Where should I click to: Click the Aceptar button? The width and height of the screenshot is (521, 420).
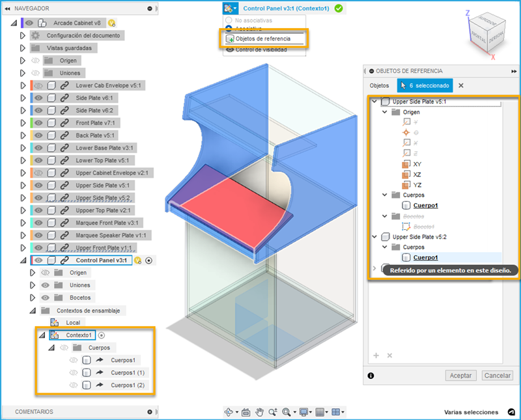[x=460, y=376]
